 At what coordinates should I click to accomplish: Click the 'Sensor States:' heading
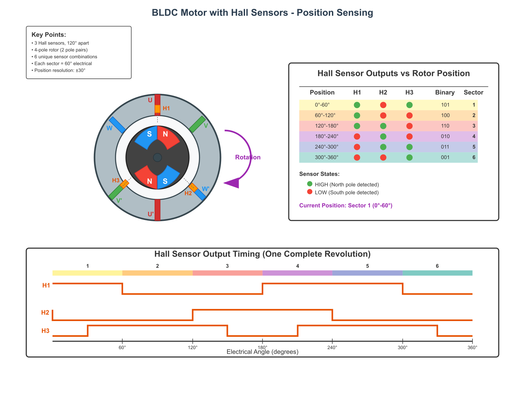[319, 174]
